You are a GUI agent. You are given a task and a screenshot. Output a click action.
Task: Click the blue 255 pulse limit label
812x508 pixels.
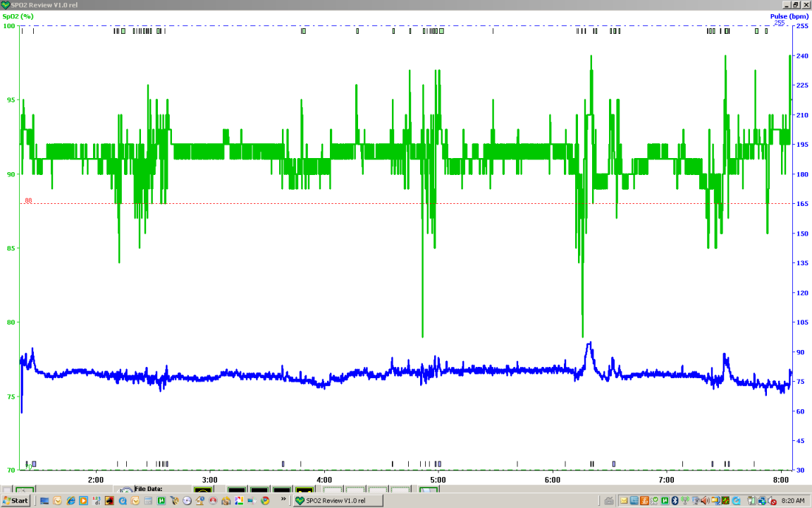click(779, 23)
